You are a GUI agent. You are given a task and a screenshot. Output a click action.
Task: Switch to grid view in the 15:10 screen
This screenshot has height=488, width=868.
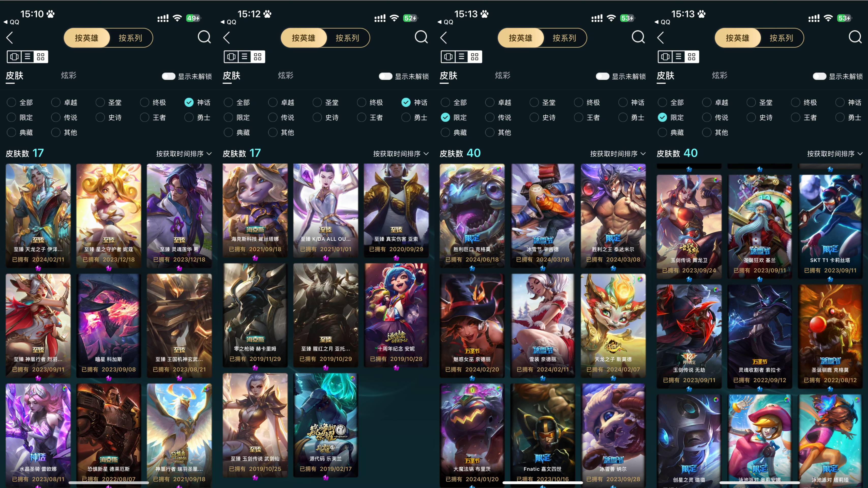coord(41,57)
